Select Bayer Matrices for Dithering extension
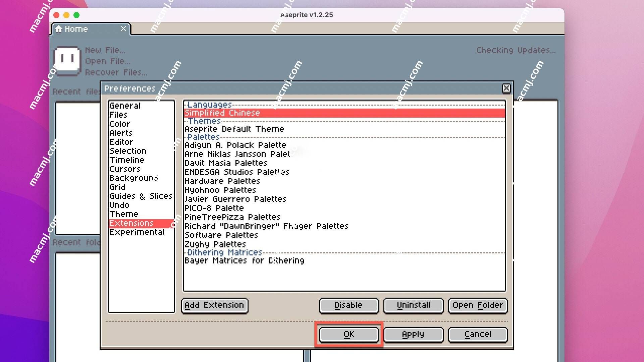Image resolution: width=644 pixels, height=362 pixels. (344, 260)
